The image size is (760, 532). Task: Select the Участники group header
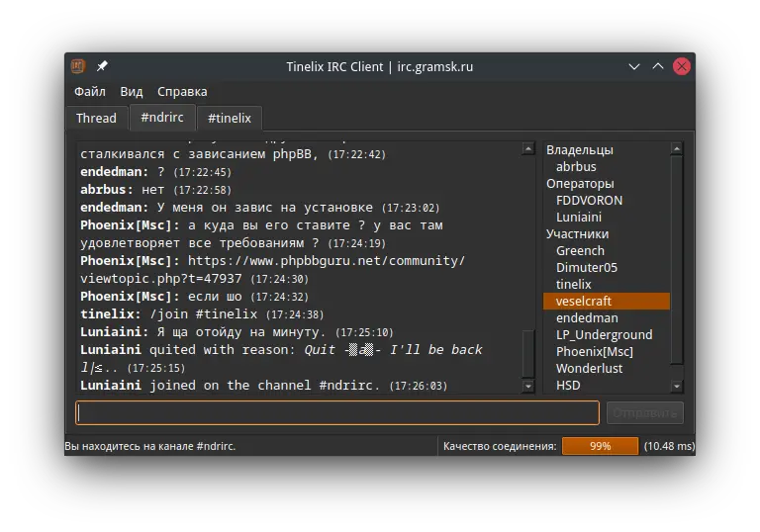(x=577, y=234)
